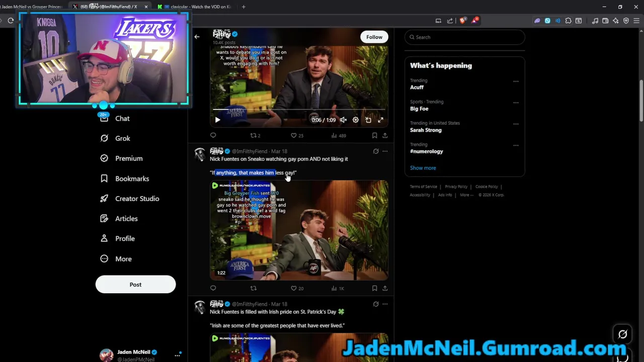Grab the page's vertical scrollbar

[641, 101]
